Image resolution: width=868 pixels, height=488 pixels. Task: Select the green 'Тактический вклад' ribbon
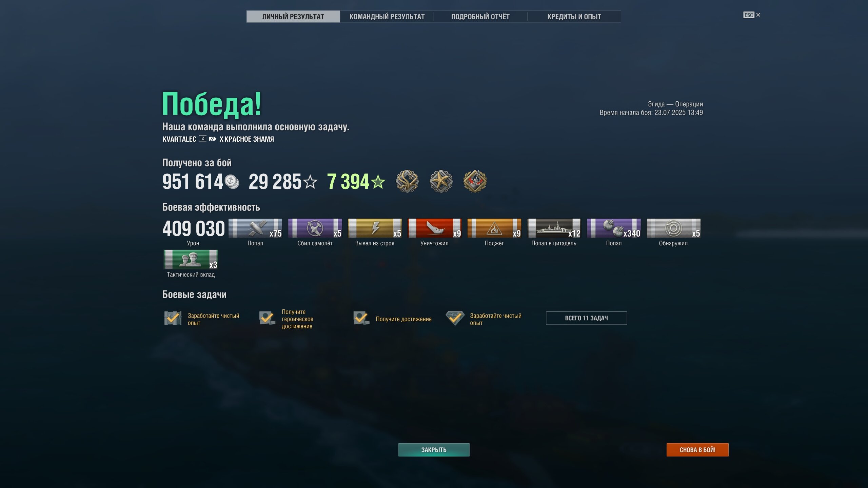(191, 260)
